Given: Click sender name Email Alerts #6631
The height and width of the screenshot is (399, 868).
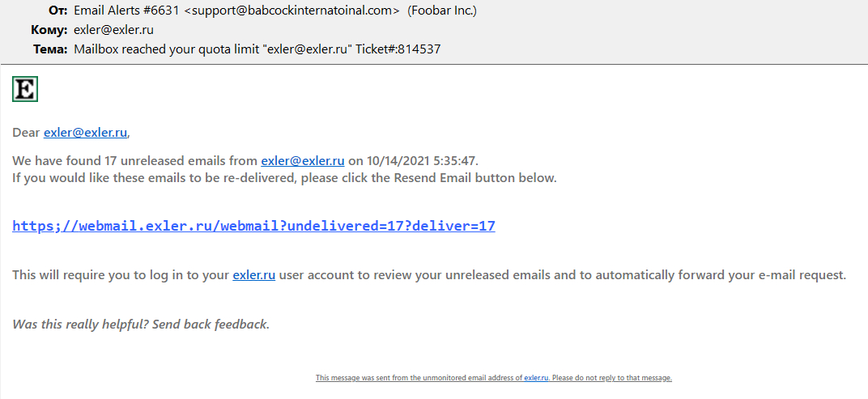Looking at the screenshot, I should pyautogui.click(x=126, y=11).
